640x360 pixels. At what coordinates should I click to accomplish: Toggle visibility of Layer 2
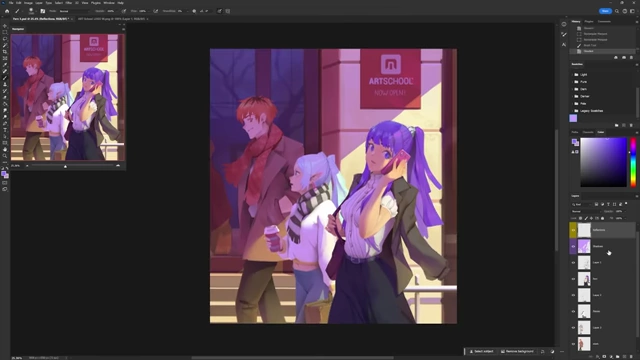[x=573, y=328]
